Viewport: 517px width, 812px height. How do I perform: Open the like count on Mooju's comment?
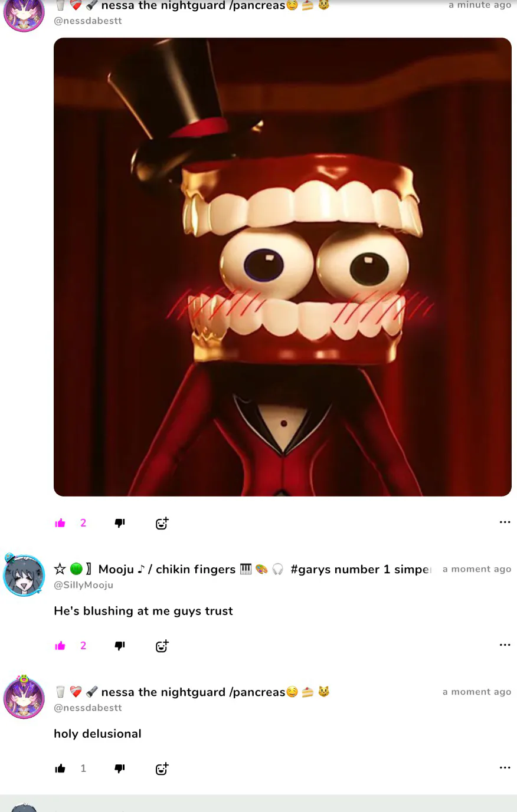[83, 646]
